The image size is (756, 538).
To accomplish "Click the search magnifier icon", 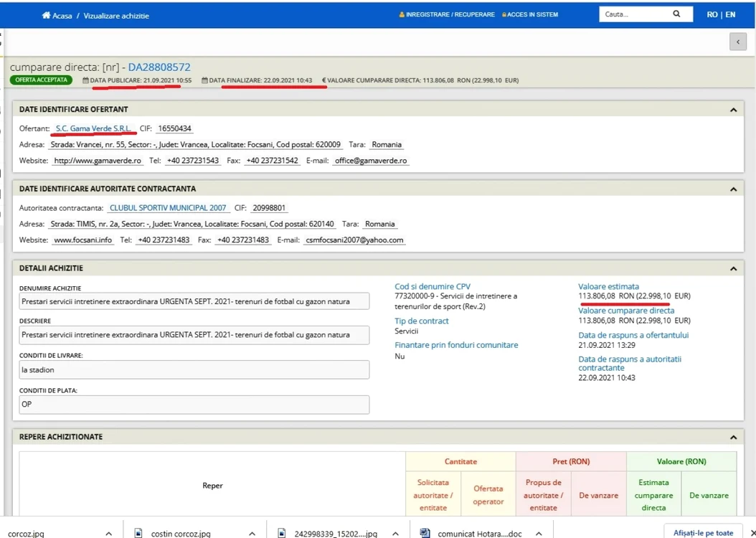I will click(x=676, y=14).
